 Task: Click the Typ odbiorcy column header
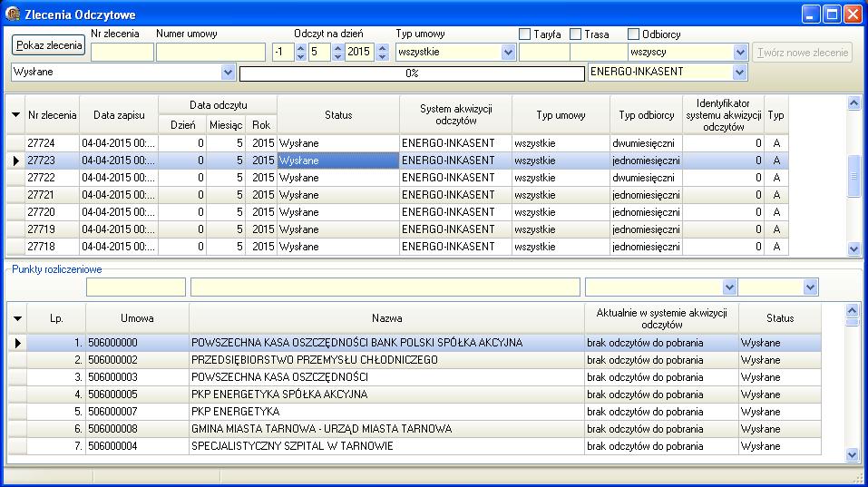coord(646,115)
